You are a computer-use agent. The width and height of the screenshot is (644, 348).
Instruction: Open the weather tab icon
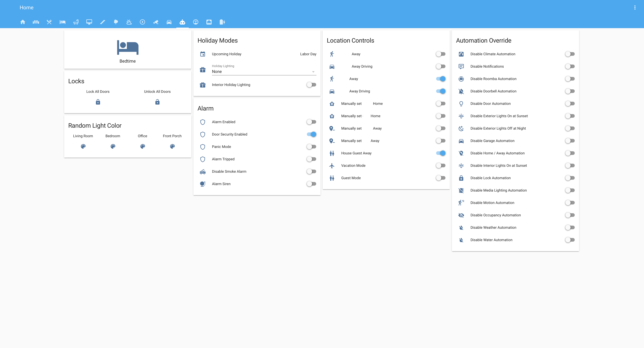click(129, 22)
